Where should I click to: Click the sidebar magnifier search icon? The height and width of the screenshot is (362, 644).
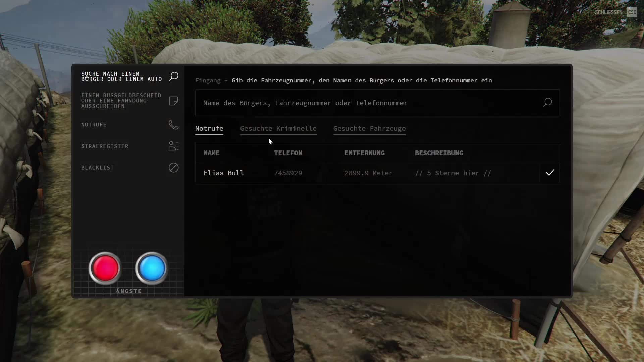coord(174,76)
